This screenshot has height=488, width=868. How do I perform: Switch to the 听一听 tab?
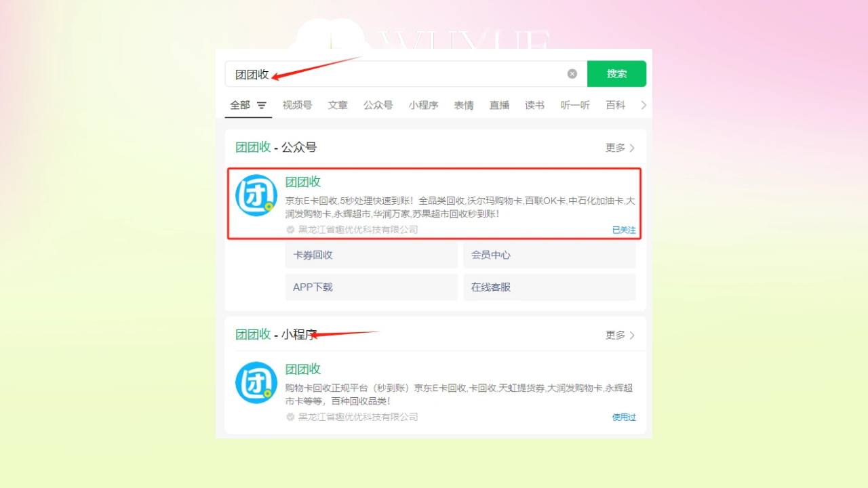(575, 105)
